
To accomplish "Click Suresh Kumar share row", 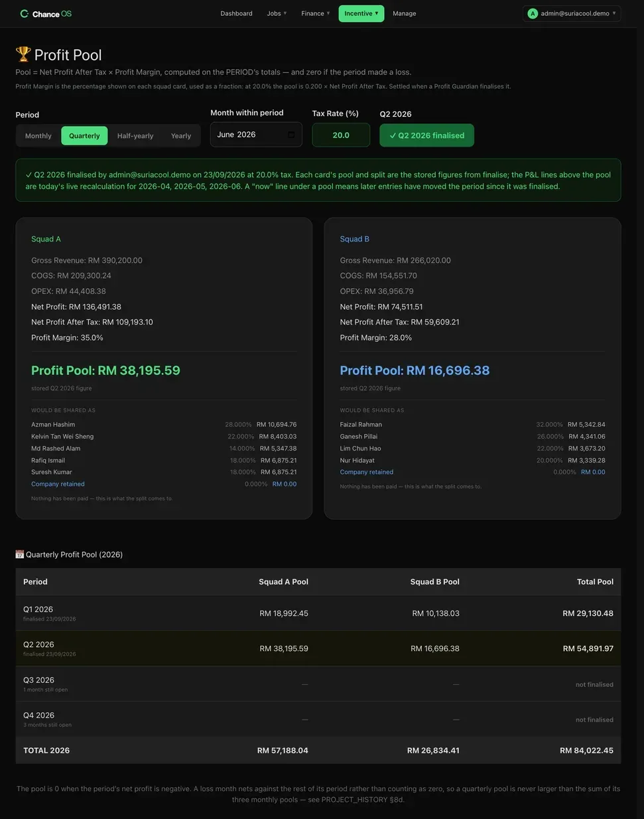I will click(164, 472).
